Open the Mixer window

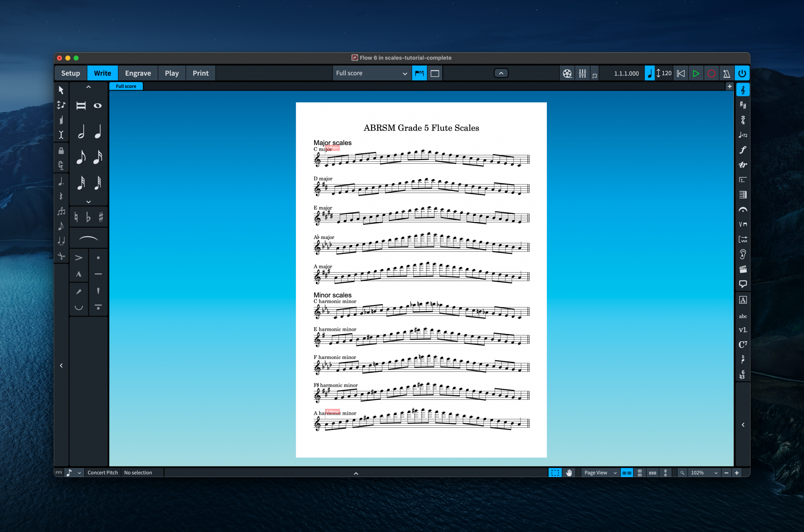coord(583,73)
